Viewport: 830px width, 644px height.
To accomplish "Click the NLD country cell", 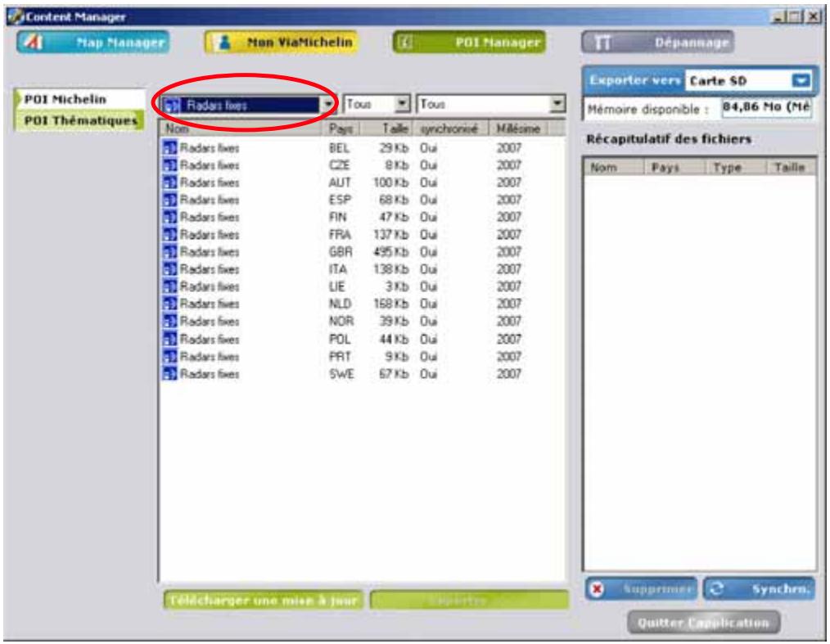I will [340, 304].
